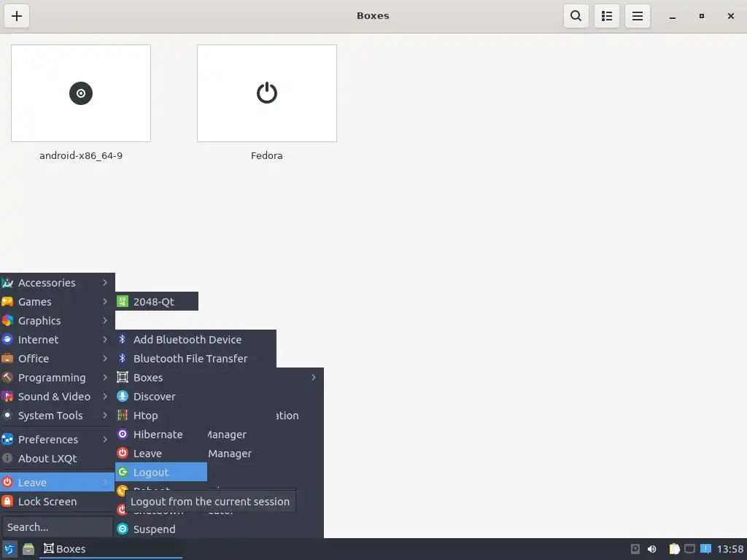The image size is (747, 560).
Task: Open the Boxes hamburger menu
Action: pyautogui.click(x=638, y=16)
